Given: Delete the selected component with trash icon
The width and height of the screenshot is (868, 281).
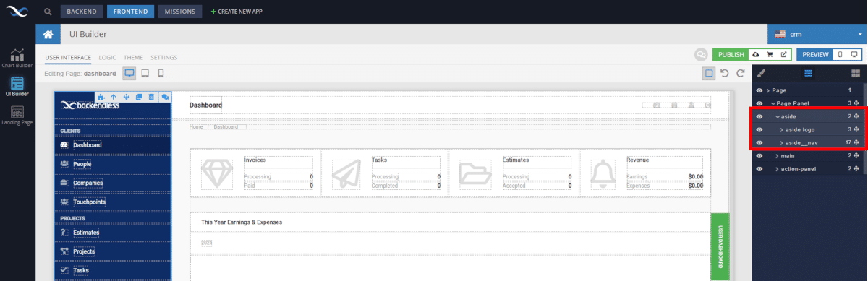Looking at the screenshot, I should coord(151,97).
